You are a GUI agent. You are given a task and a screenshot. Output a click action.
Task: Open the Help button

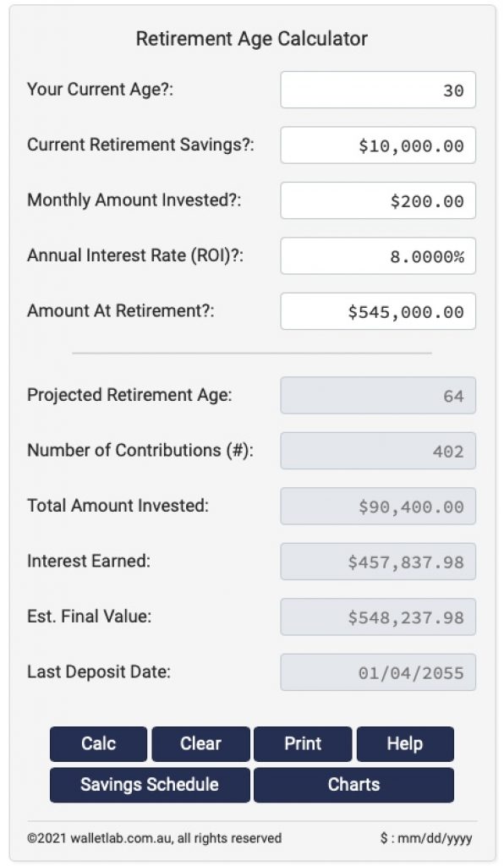pos(405,743)
